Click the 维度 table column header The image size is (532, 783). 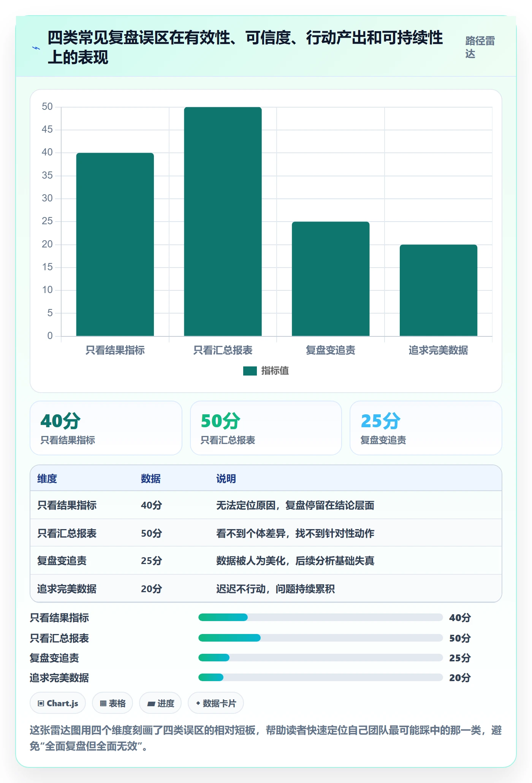pyautogui.click(x=47, y=479)
